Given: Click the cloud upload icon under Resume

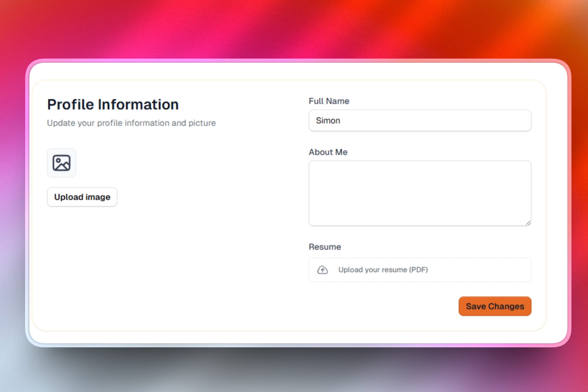Looking at the screenshot, I should [322, 270].
